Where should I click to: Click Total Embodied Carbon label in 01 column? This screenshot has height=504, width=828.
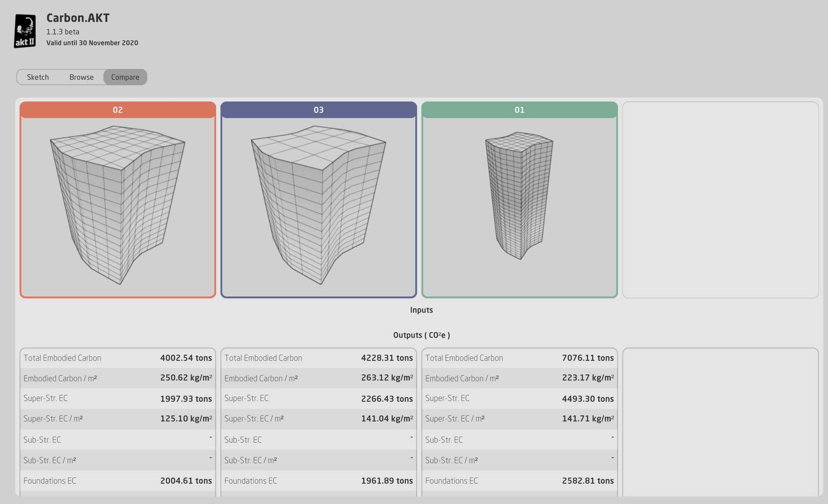(464, 358)
